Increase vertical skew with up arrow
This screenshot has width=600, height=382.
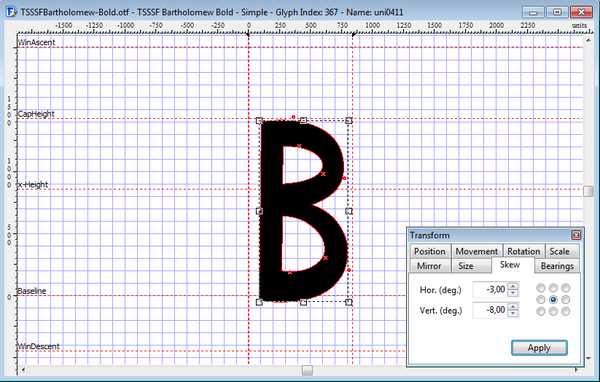[x=513, y=306]
